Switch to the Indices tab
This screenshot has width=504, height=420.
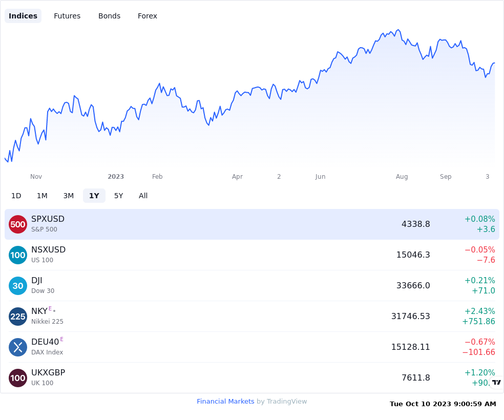(x=23, y=16)
